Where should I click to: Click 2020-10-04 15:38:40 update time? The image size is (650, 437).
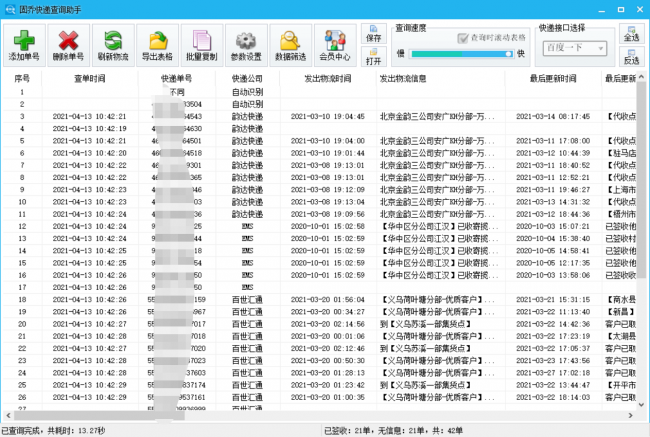553,239
